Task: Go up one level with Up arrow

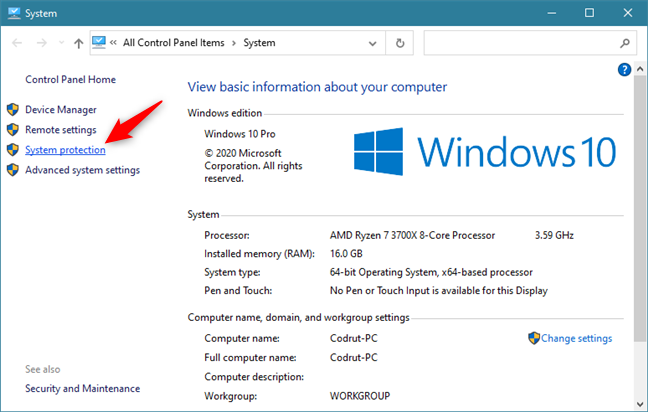Action: click(x=79, y=44)
